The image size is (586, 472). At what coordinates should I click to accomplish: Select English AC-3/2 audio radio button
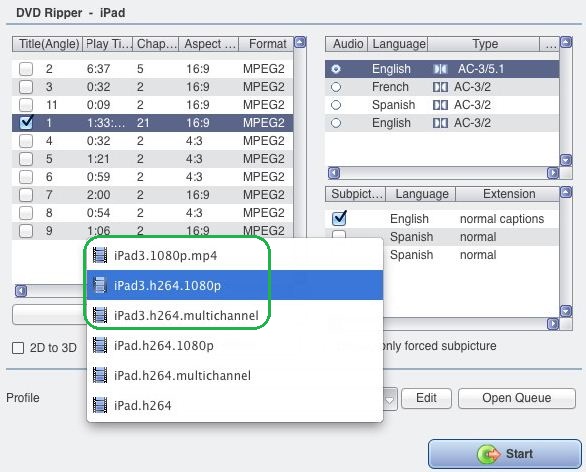(x=336, y=123)
